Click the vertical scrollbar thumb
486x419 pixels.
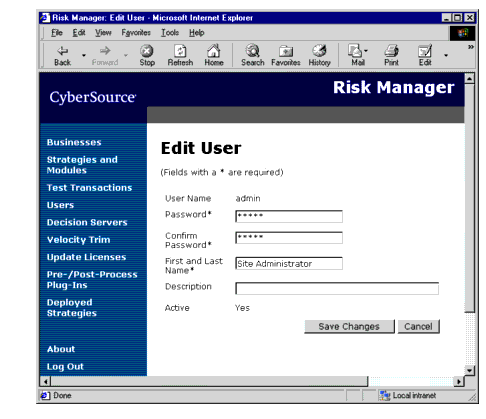[469, 198]
